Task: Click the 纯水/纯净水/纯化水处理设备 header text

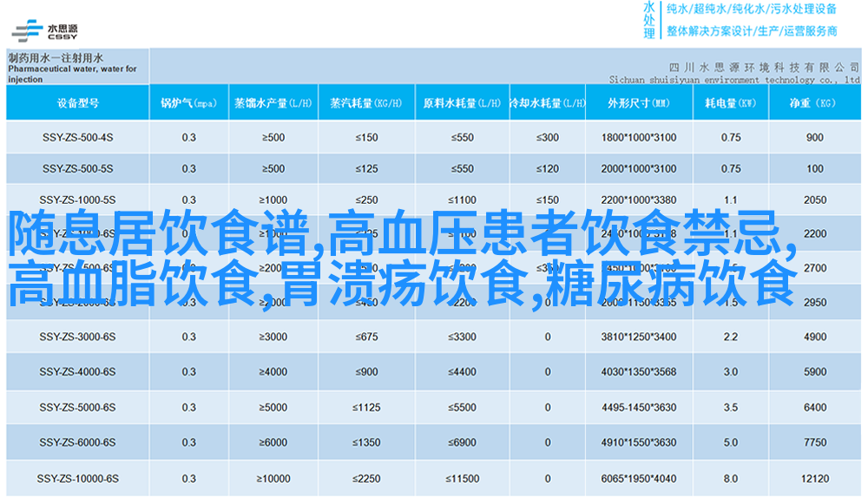Action: 751,10
